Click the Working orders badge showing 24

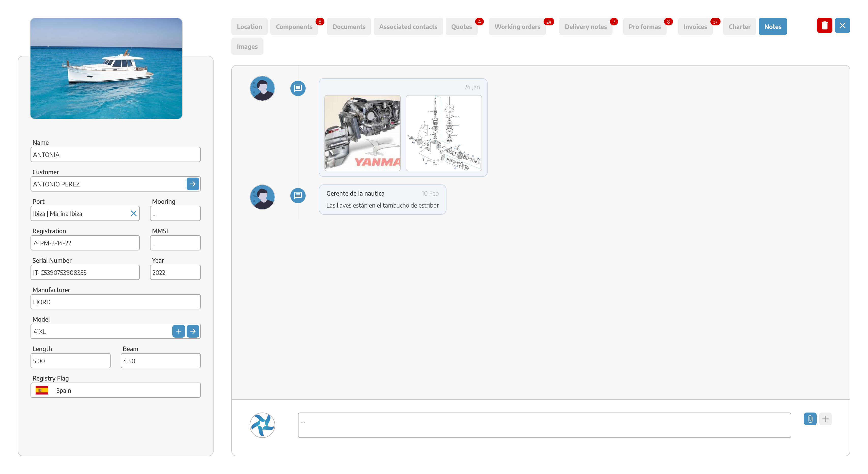point(549,22)
